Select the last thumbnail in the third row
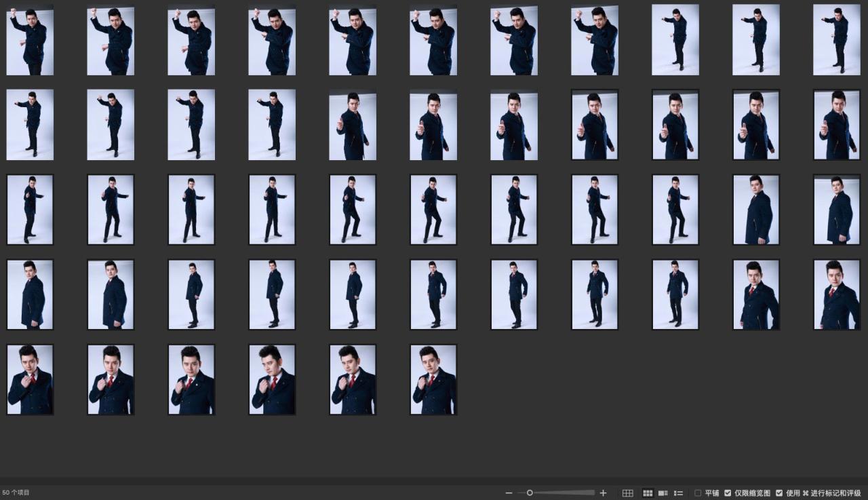This screenshot has height=500, width=868. [x=836, y=210]
